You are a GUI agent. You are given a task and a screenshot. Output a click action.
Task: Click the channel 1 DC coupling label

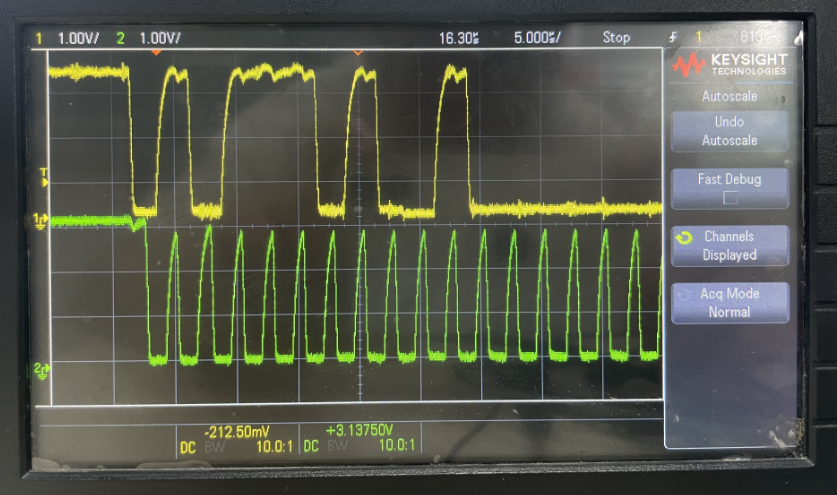point(188,447)
